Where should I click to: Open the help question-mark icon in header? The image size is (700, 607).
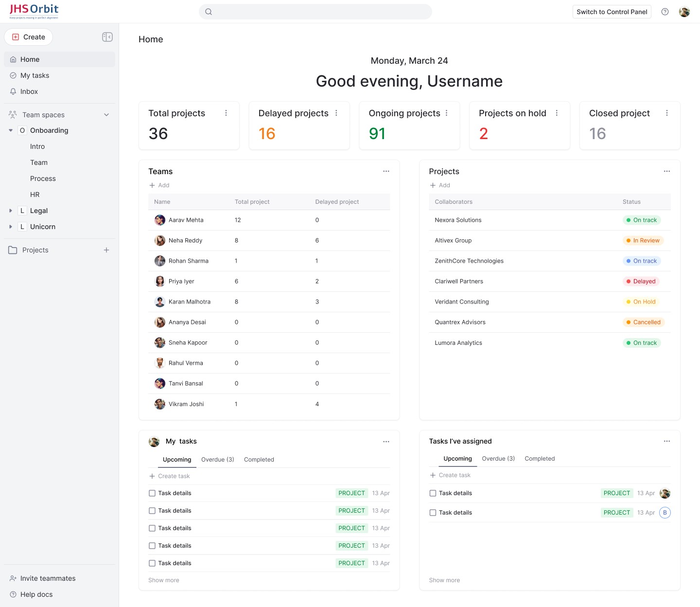(x=665, y=12)
